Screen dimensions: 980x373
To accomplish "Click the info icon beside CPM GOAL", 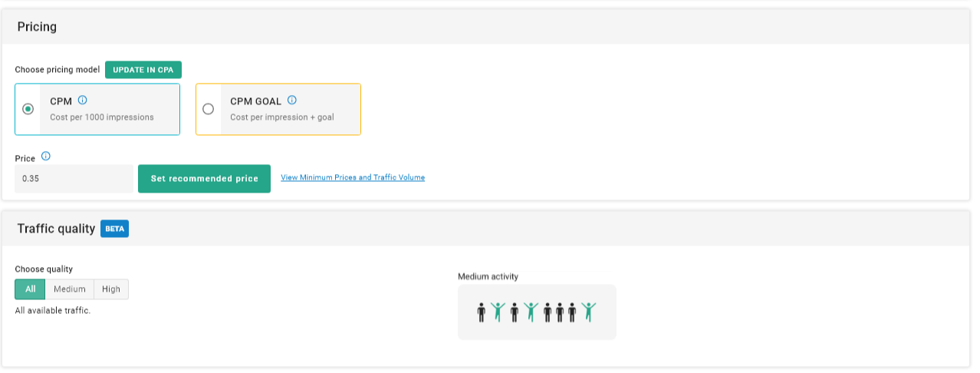I will click(x=292, y=101).
